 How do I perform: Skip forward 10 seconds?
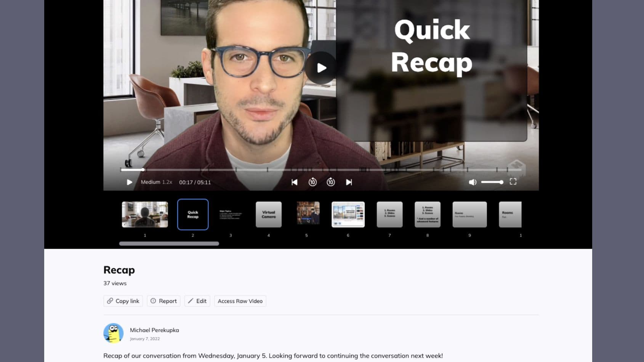pyautogui.click(x=330, y=182)
